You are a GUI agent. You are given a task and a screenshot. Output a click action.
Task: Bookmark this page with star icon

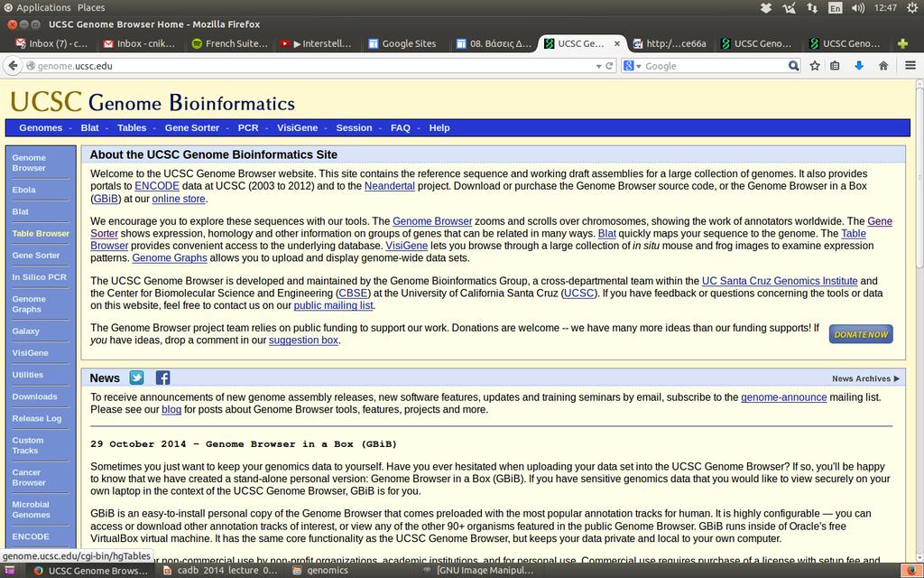(x=815, y=66)
